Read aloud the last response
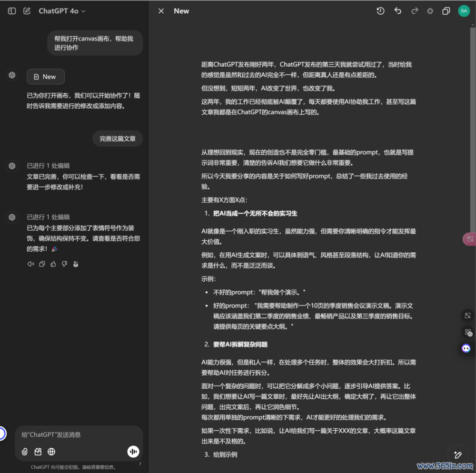476x473 pixels. tap(30, 264)
